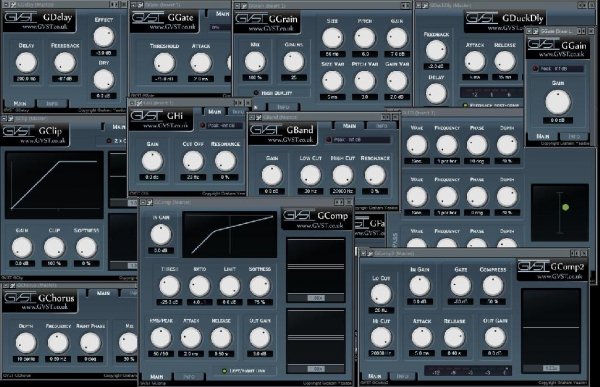Click the Gain knob in GClip
600x387 pixels.
coord(22,248)
